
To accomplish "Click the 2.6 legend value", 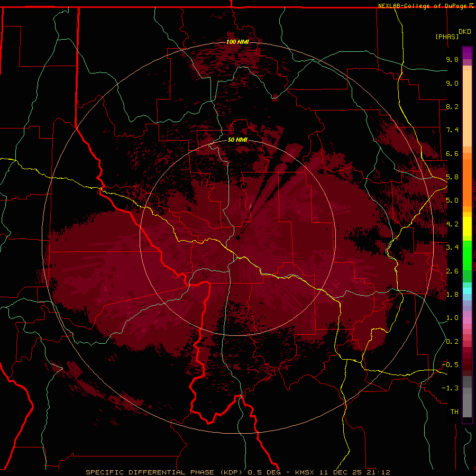I will click(x=452, y=271).
